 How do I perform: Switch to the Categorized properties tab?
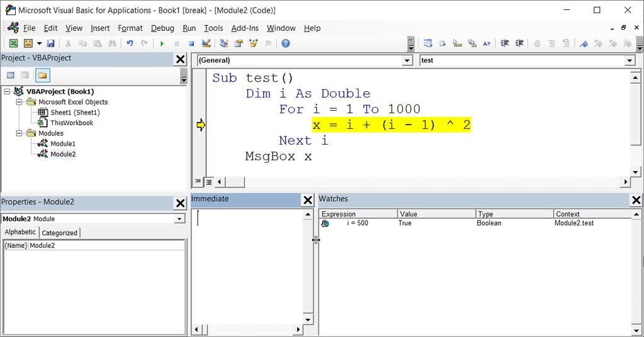click(60, 233)
